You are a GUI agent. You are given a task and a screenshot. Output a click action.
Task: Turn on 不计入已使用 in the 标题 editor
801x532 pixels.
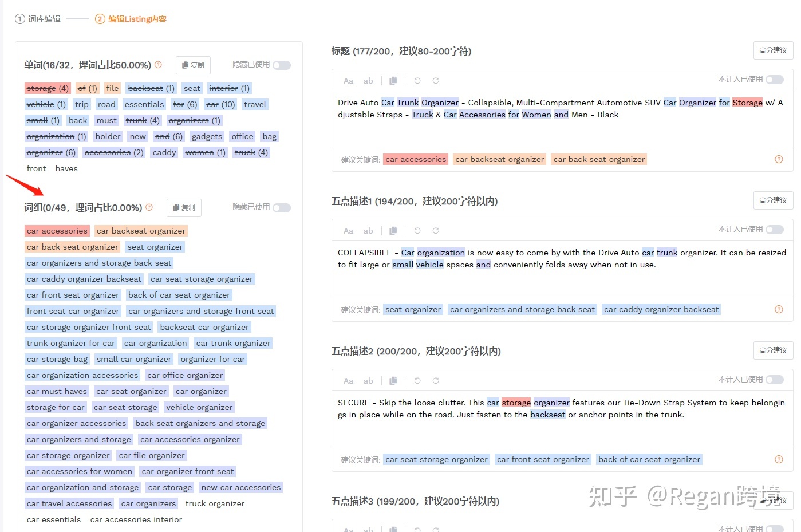coord(775,80)
